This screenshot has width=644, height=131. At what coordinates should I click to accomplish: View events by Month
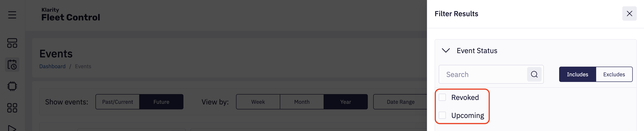point(302,102)
